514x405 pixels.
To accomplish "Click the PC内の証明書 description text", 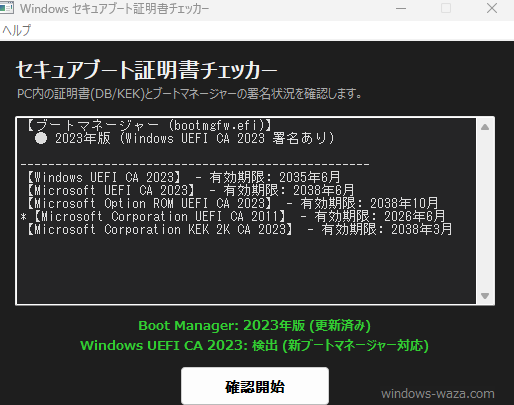I will pos(189,94).
